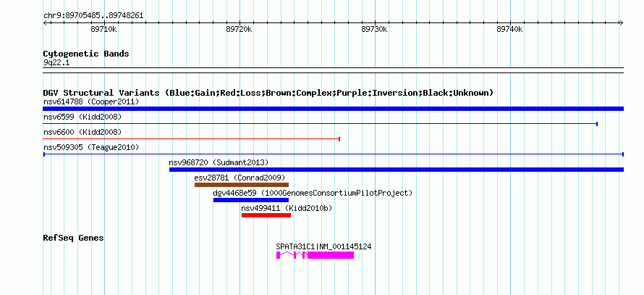Click the nsv6599 (Kidd2008) label

[x=82, y=117]
